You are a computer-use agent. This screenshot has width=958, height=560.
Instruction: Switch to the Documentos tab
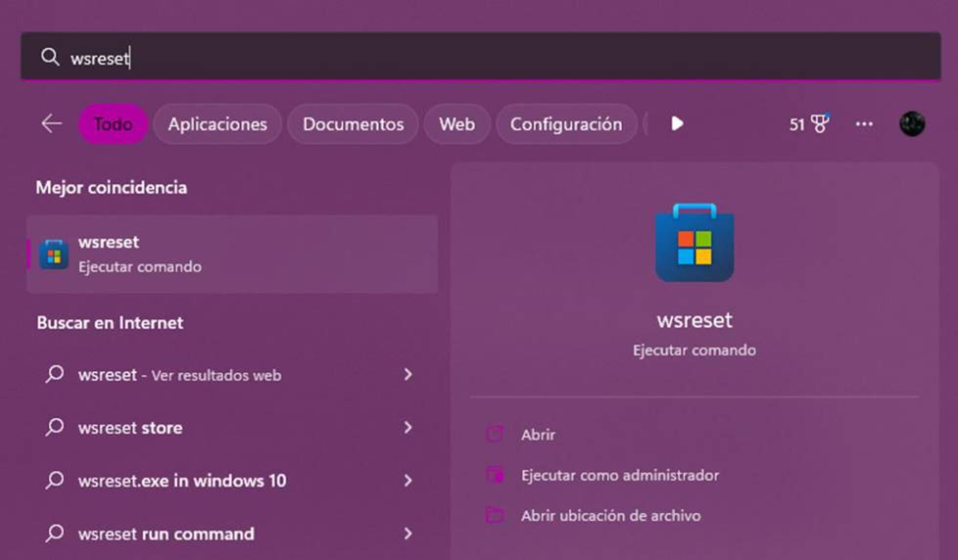tap(353, 125)
